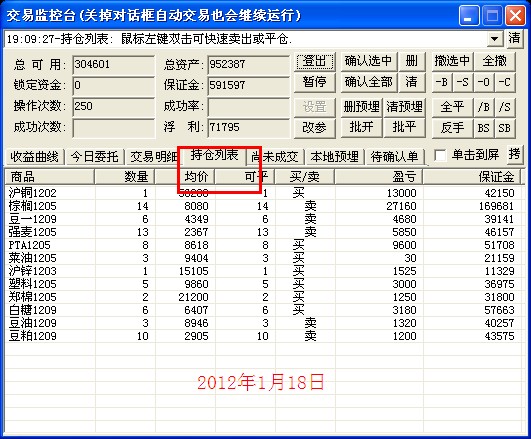Click the 清 button beside message bar
Image resolution: width=531 pixels, height=439 pixels.
point(514,38)
